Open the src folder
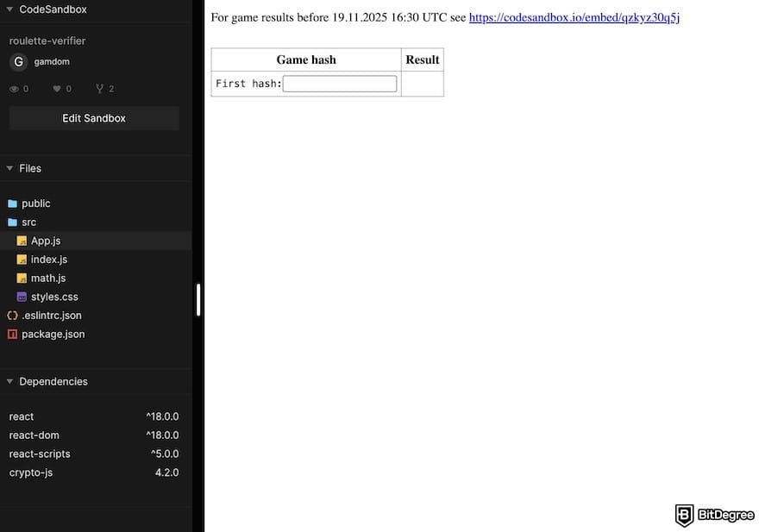The width and height of the screenshot is (759, 532). click(x=28, y=222)
